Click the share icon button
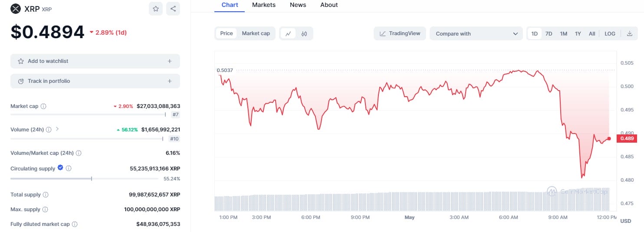 (173, 9)
